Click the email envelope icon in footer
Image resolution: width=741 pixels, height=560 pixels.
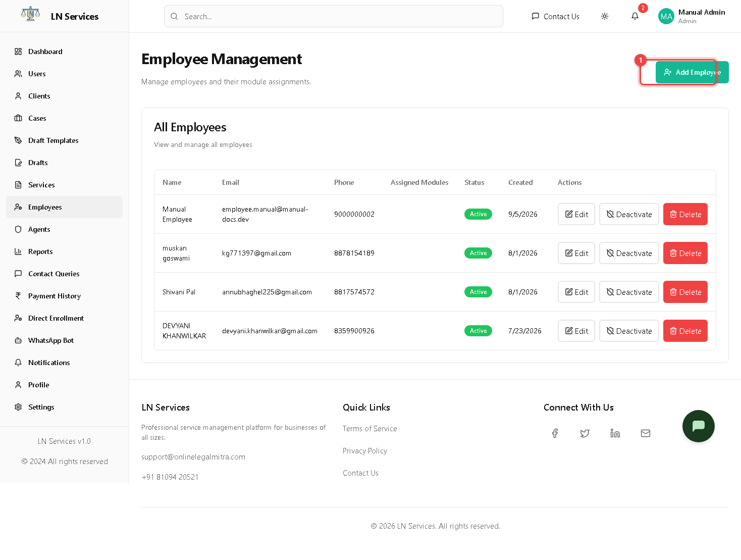coord(646,433)
